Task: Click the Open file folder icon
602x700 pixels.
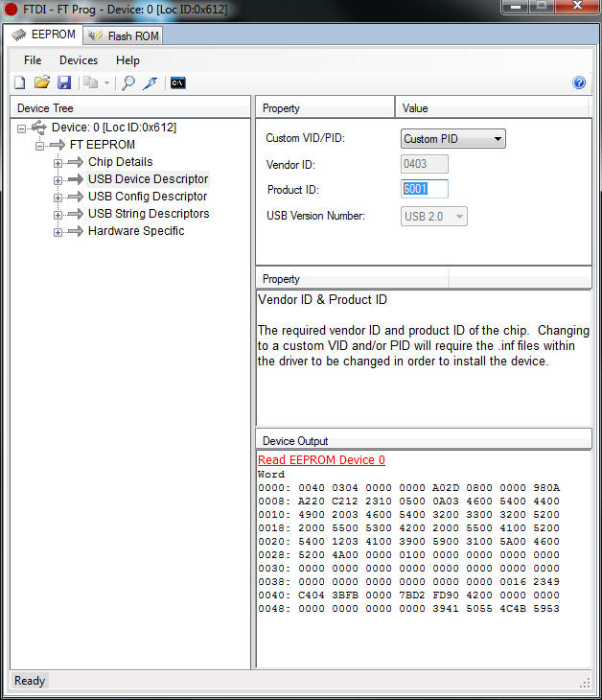Action: coord(42,82)
